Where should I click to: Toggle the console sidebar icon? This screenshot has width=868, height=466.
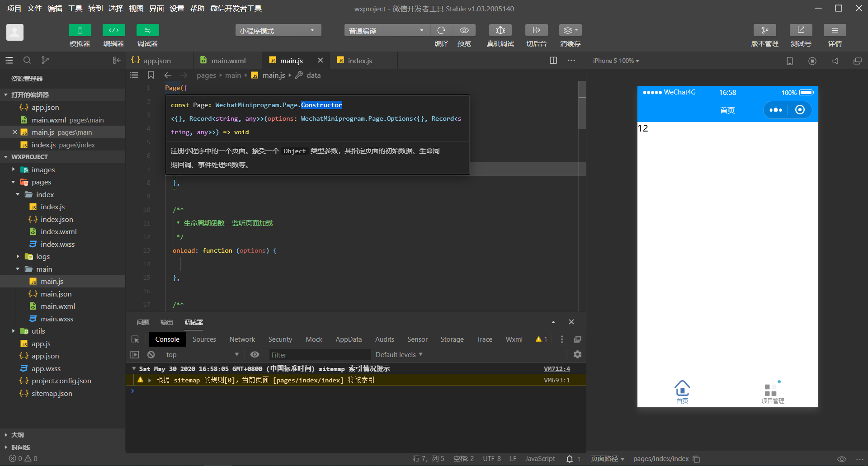click(x=135, y=355)
